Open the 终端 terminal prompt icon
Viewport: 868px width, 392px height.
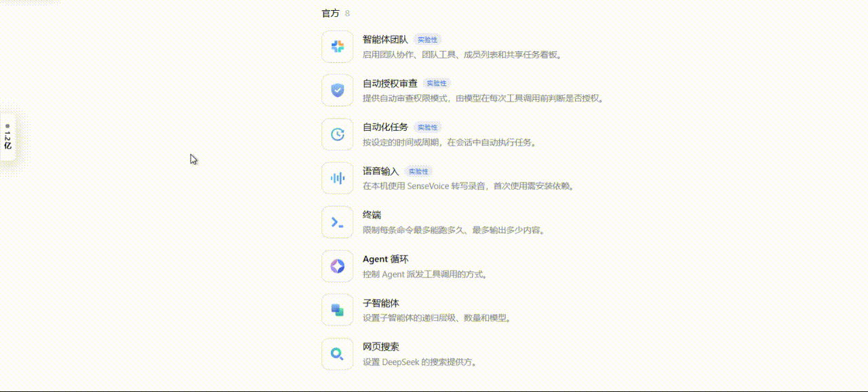(x=337, y=222)
